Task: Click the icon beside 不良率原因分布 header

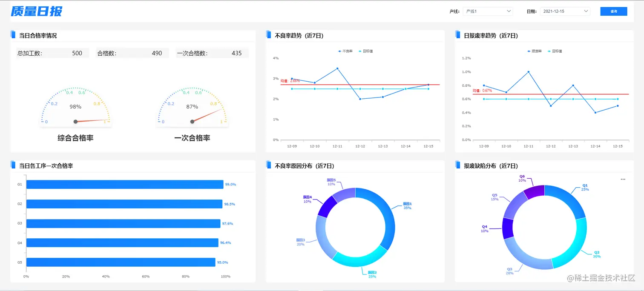Action: (268, 166)
